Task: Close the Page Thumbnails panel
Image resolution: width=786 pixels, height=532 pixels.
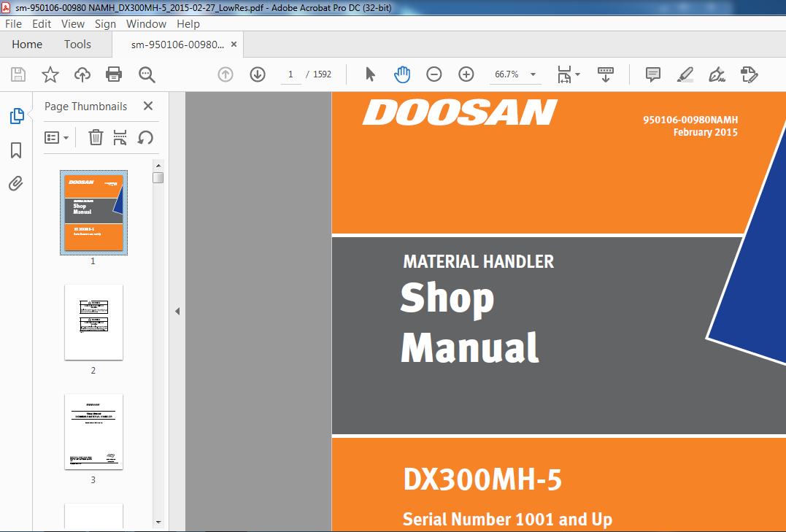Action: tap(148, 107)
